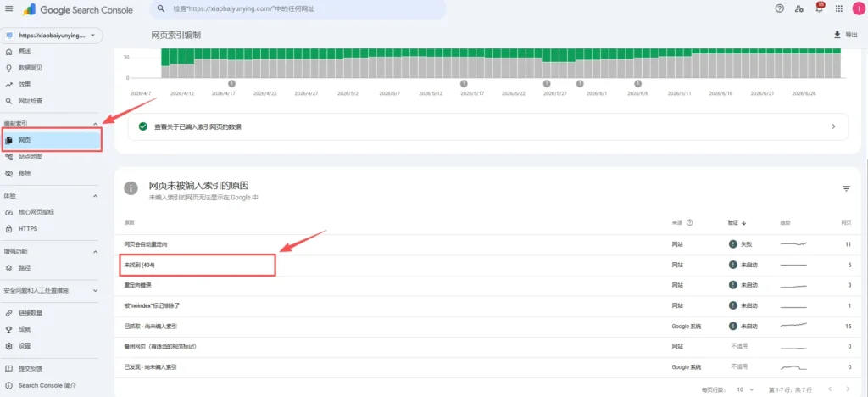Screen dimensions: 868x397
Task: View data about indexed pages
Action: 487,126
